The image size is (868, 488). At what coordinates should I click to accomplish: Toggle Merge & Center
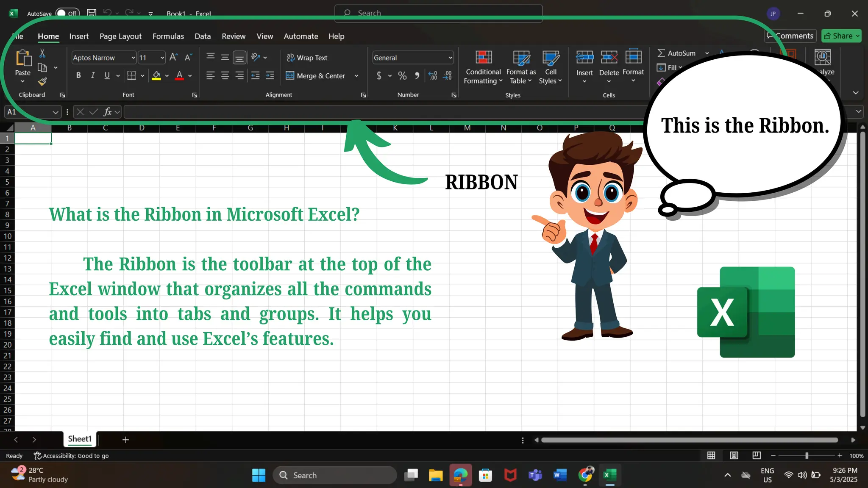click(316, 76)
